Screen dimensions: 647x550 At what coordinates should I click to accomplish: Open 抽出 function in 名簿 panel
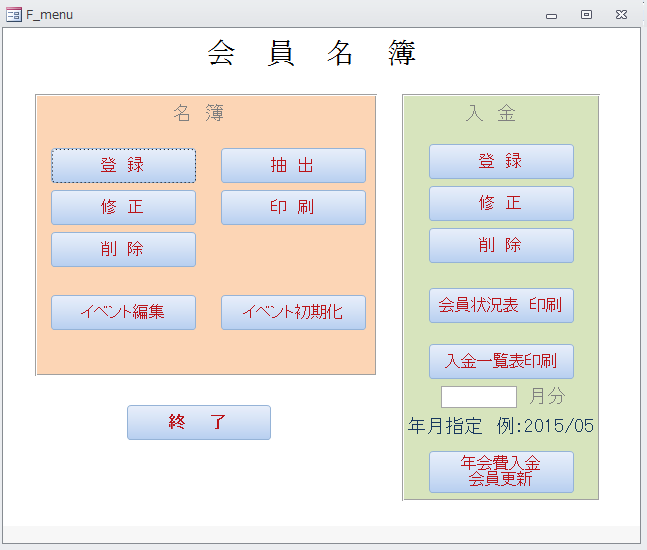[x=293, y=166]
